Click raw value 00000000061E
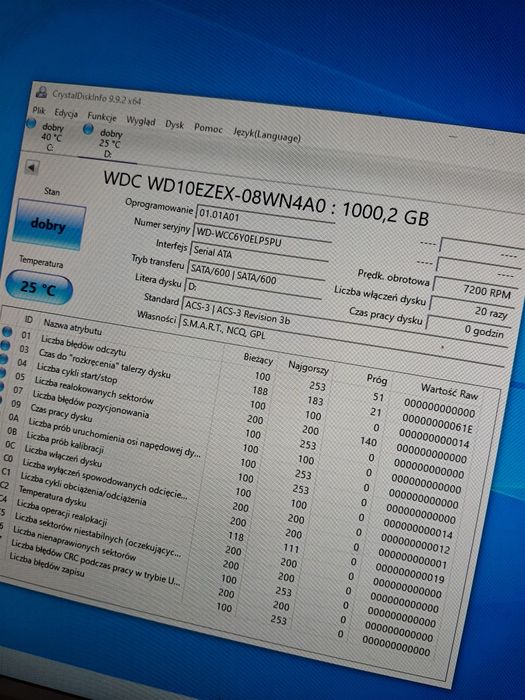The width and height of the screenshot is (525, 700). [x=437, y=424]
